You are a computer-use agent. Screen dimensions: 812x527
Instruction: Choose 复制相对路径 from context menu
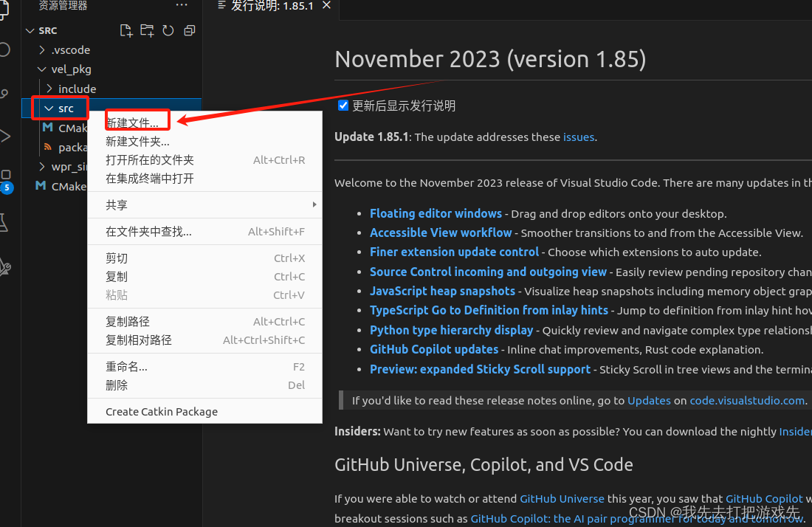tap(204, 340)
